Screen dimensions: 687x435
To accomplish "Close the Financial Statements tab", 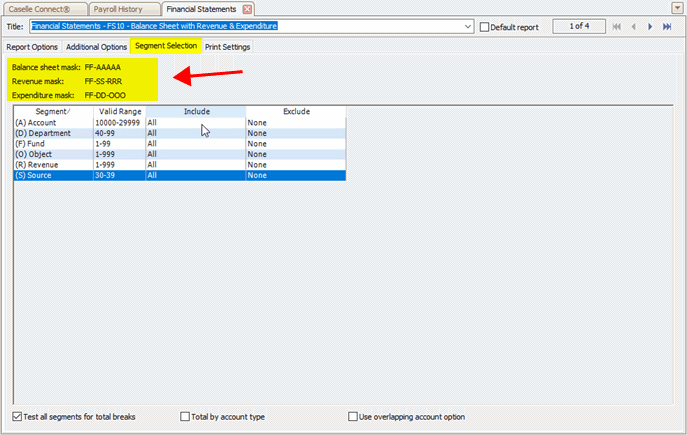I will tap(248, 8).
